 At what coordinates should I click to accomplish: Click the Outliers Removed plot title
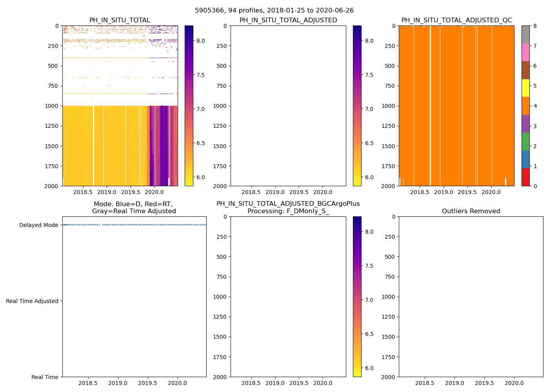(471, 211)
